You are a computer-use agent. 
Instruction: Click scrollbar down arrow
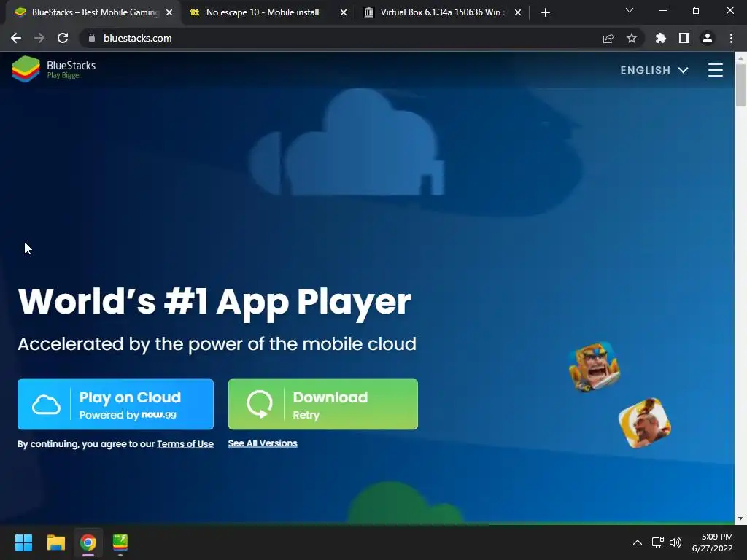click(x=740, y=518)
